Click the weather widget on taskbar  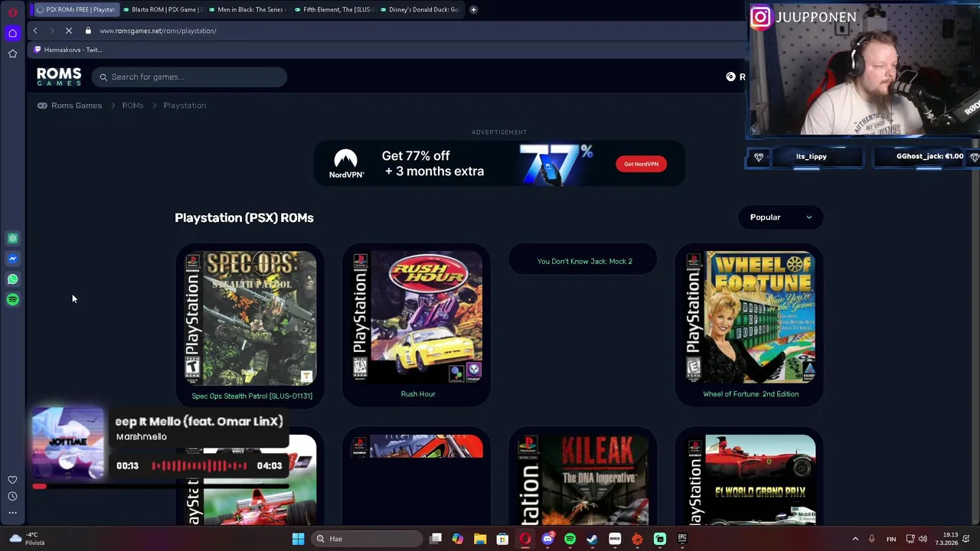coord(26,539)
